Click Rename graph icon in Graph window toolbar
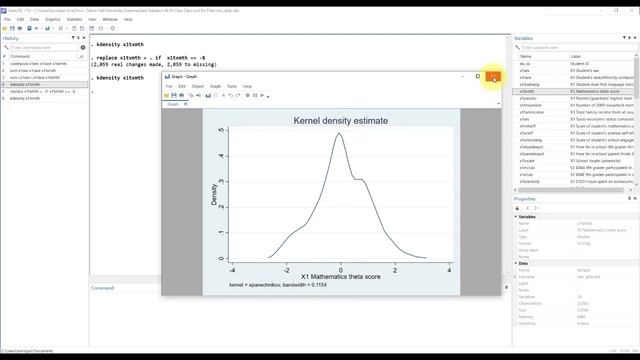 coord(198,96)
